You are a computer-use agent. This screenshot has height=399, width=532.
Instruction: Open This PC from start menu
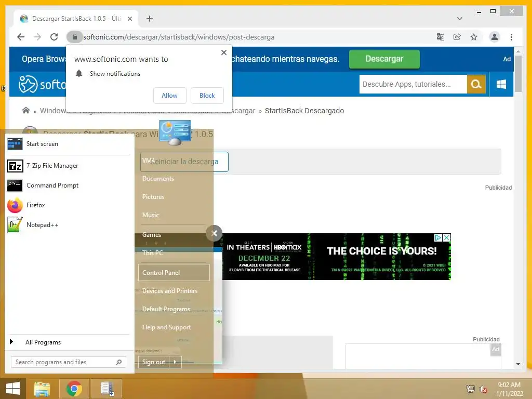click(x=153, y=253)
